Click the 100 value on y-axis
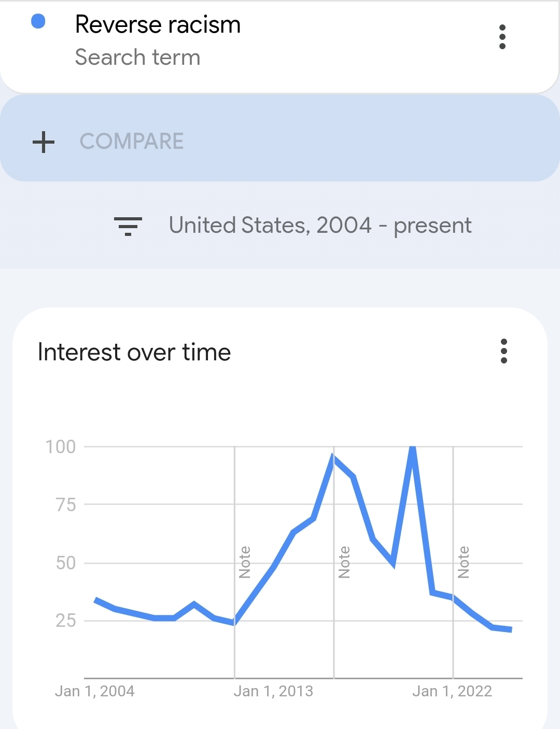This screenshot has width=560, height=729. pos(61,447)
